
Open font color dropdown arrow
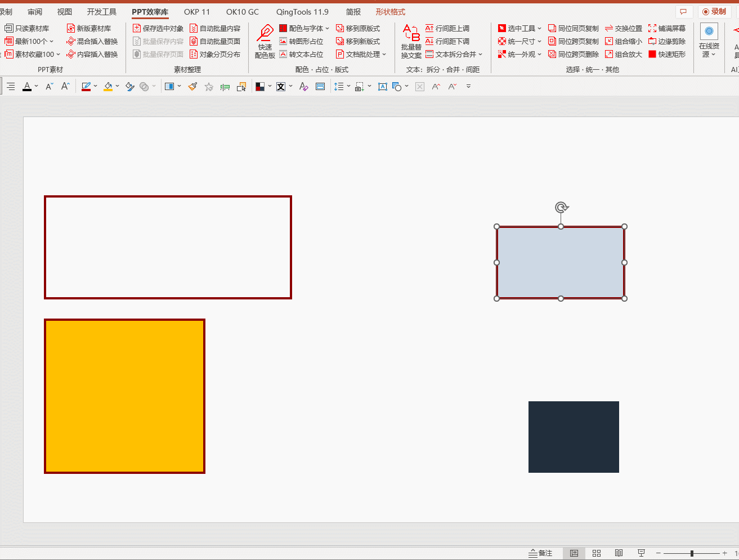[37, 86]
